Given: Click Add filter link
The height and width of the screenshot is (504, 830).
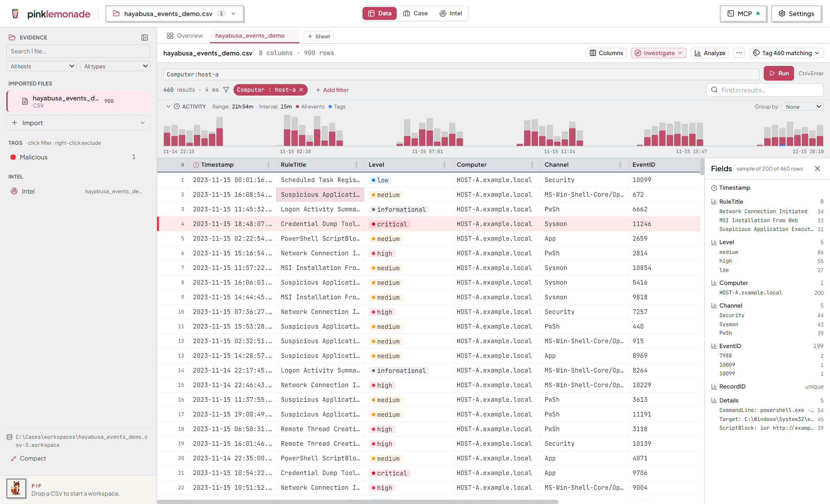Looking at the screenshot, I should pyautogui.click(x=332, y=90).
